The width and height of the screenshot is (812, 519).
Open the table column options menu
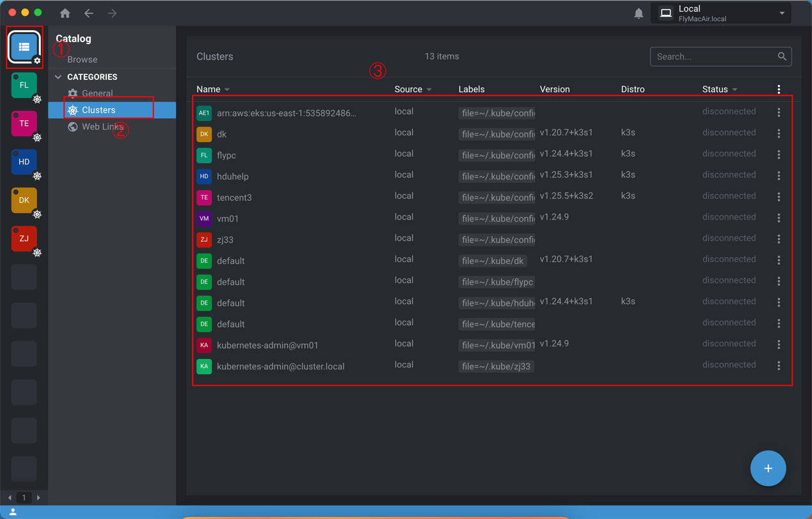coord(779,90)
